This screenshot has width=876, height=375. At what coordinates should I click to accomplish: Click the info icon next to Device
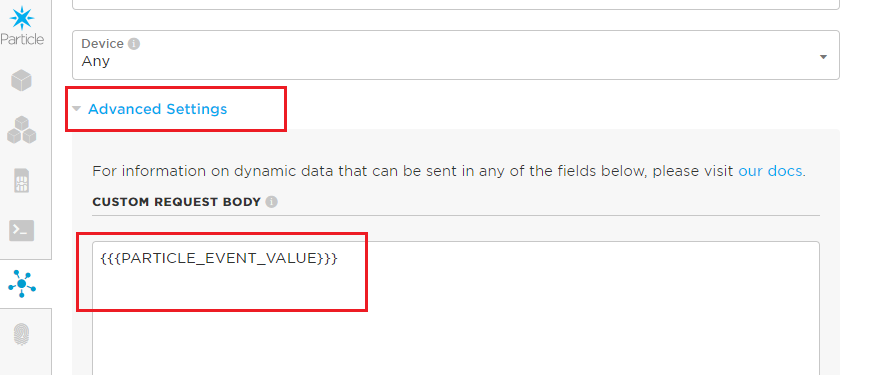[x=134, y=44]
